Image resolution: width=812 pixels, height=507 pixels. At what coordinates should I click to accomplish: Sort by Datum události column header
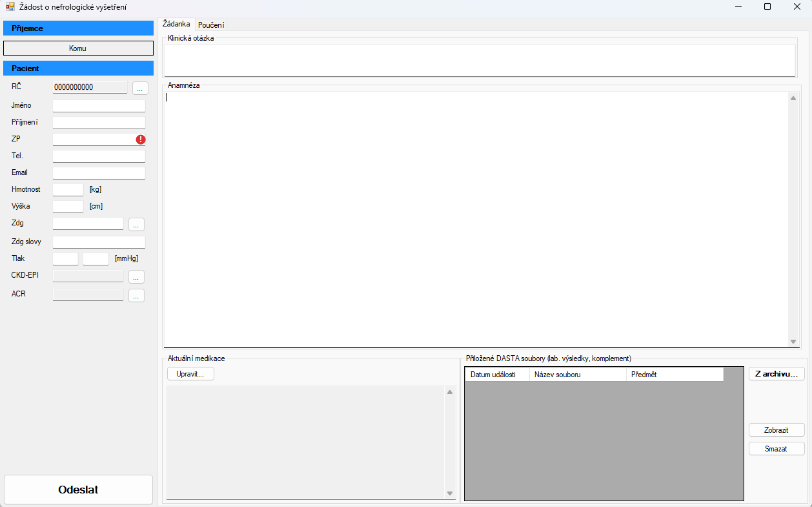(x=498, y=375)
